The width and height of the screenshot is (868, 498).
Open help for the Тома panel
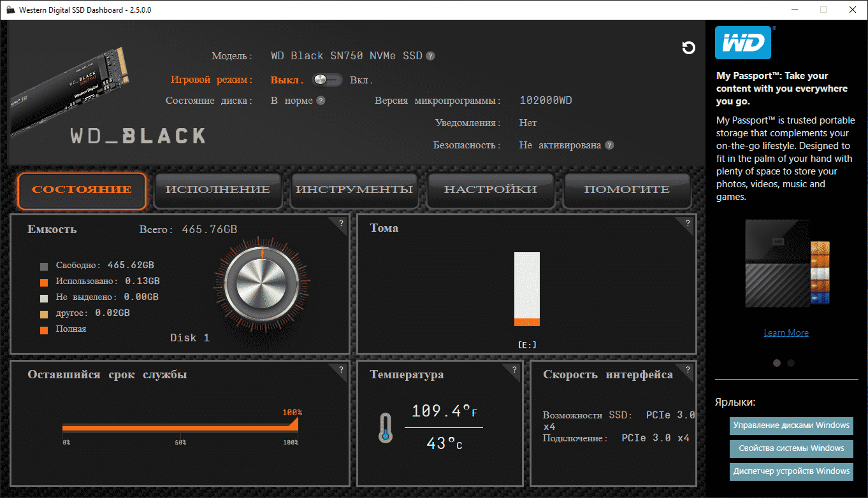pos(688,224)
